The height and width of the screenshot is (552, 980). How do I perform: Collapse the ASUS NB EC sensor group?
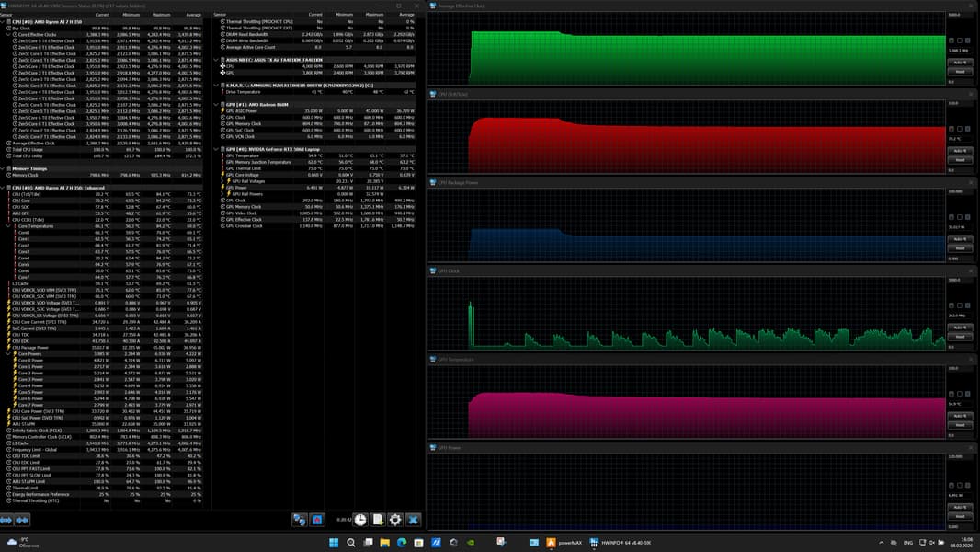(216, 60)
